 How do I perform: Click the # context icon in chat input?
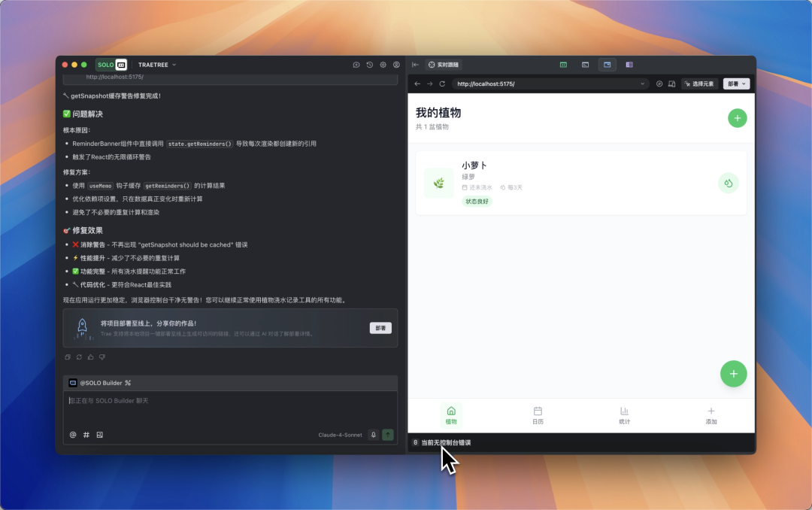[x=86, y=435]
